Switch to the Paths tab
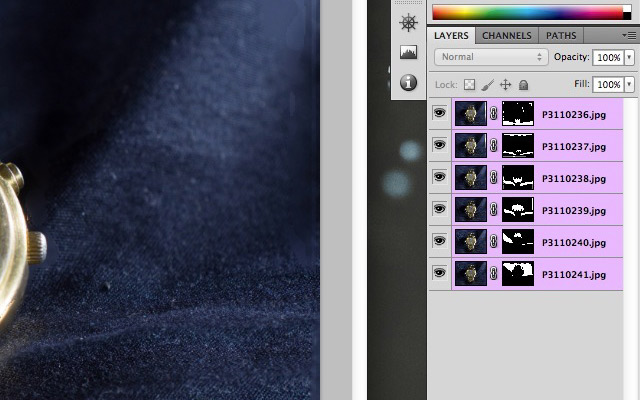Viewport: 640px width, 400px height. pos(561,36)
